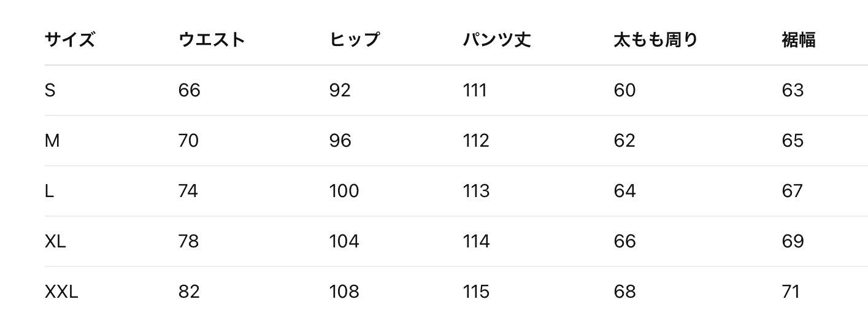Select the ヒップ column header
The width and height of the screenshot is (868, 326).
point(355,41)
